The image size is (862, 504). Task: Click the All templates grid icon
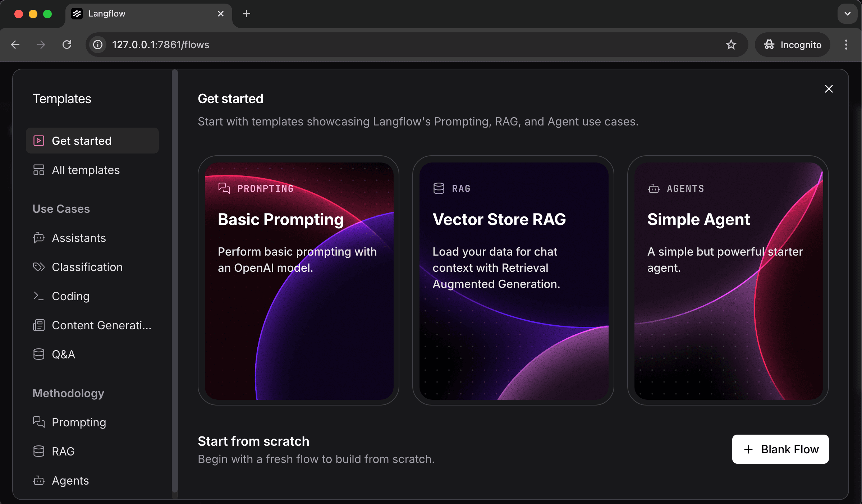(38, 170)
